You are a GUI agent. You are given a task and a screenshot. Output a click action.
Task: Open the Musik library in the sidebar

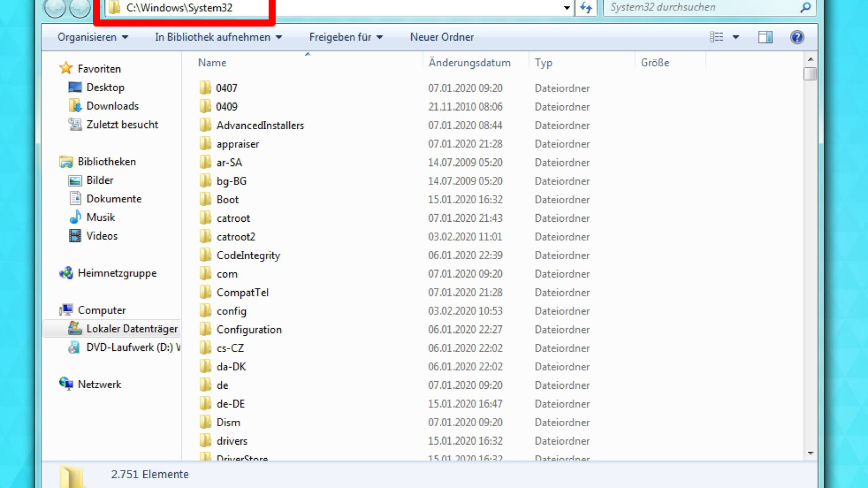click(101, 217)
